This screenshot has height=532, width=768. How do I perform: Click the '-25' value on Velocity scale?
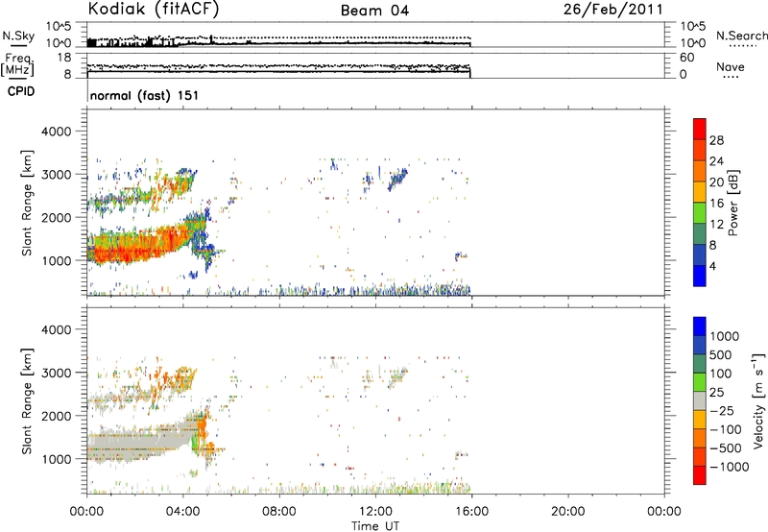coord(722,410)
